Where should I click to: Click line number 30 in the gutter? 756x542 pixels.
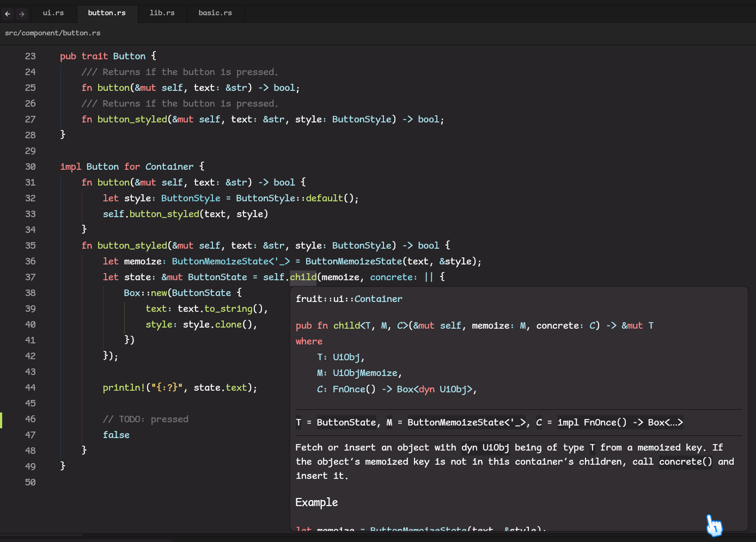tap(30, 167)
